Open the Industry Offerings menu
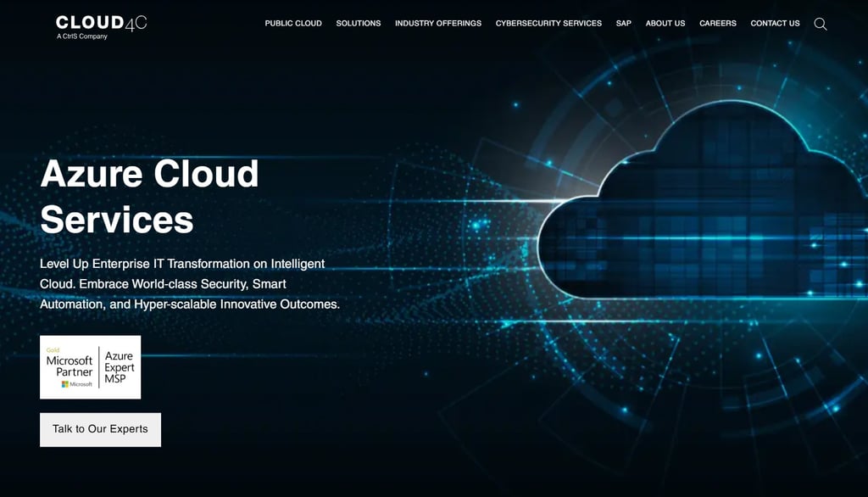868x497 pixels. click(438, 23)
